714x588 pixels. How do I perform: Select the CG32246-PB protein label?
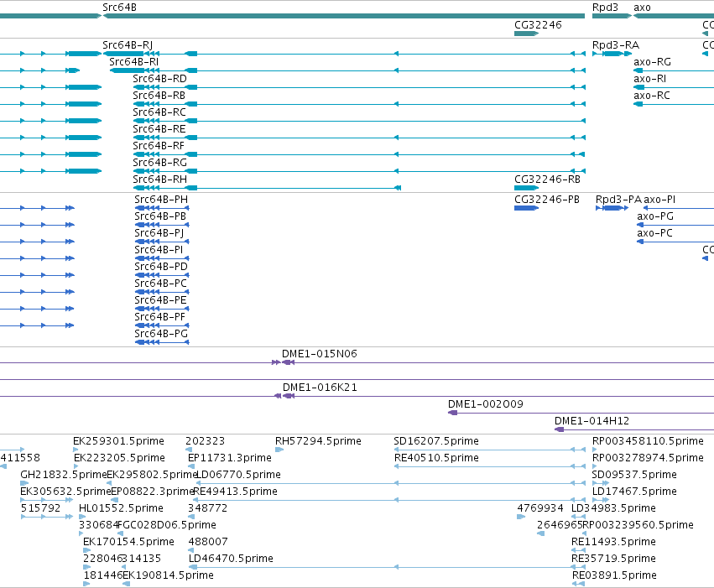547,200
